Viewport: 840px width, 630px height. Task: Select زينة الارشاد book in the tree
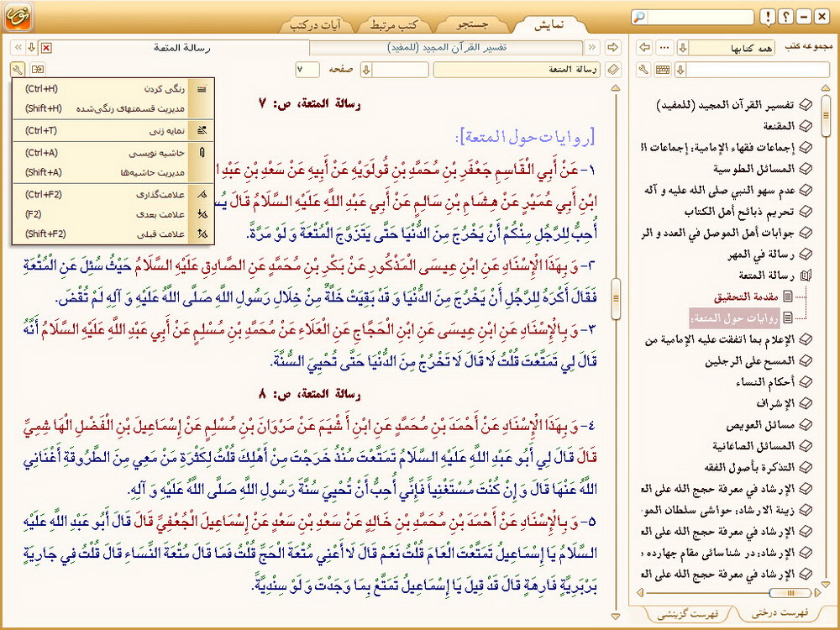pos(718,511)
